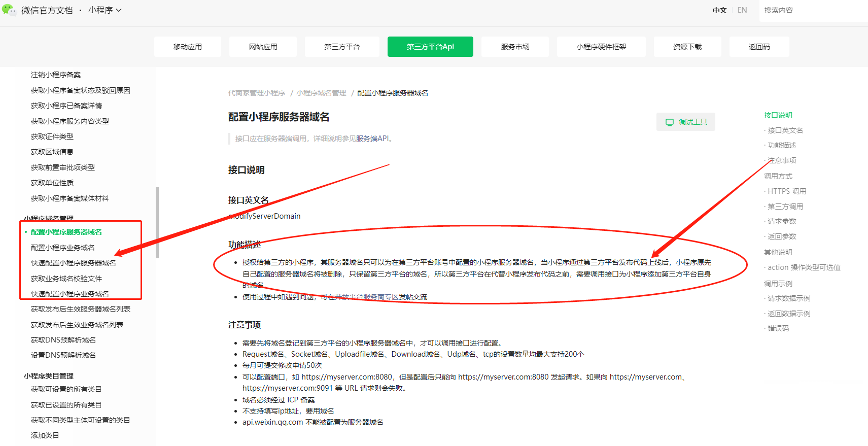Open the 服务端API link
868x446 pixels.
coord(372,139)
